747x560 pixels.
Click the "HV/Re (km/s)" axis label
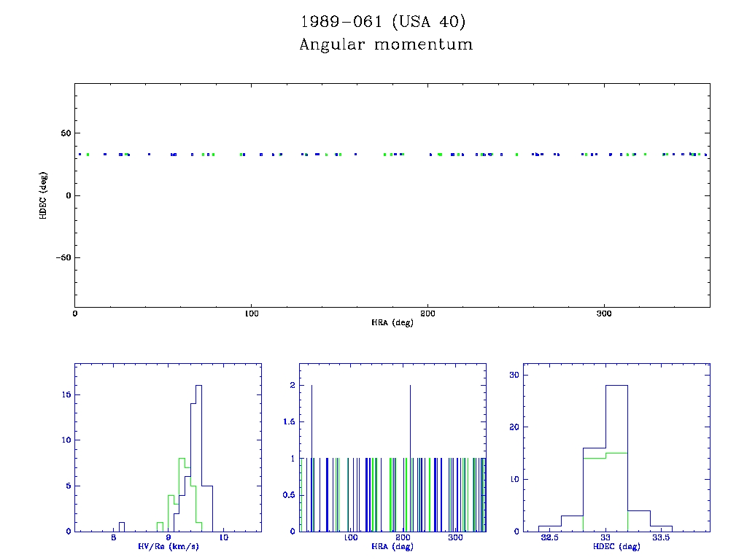[168, 547]
